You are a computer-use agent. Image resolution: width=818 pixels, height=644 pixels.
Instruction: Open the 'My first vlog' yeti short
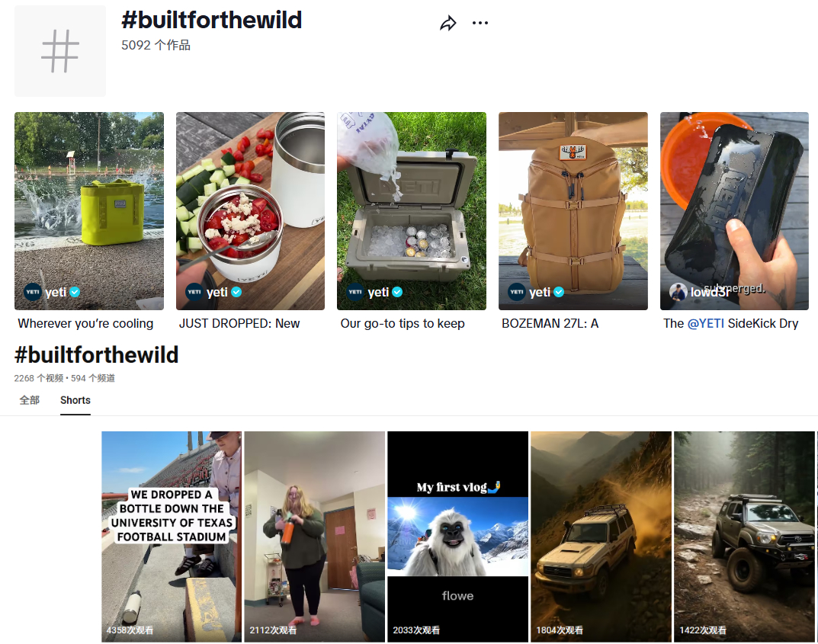coord(457,536)
